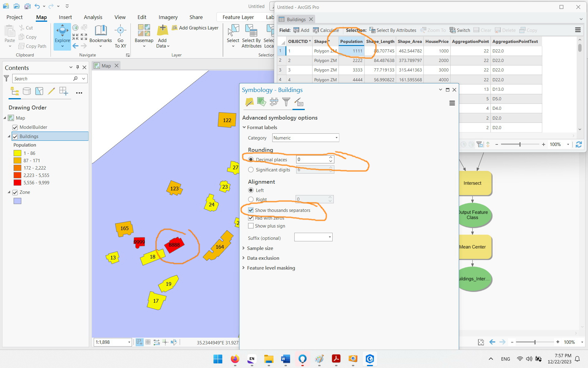Image resolution: width=588 pixels, height=368 pixels.
Task: Click the Calculate button in attribute table
Action: pos(326,30)
